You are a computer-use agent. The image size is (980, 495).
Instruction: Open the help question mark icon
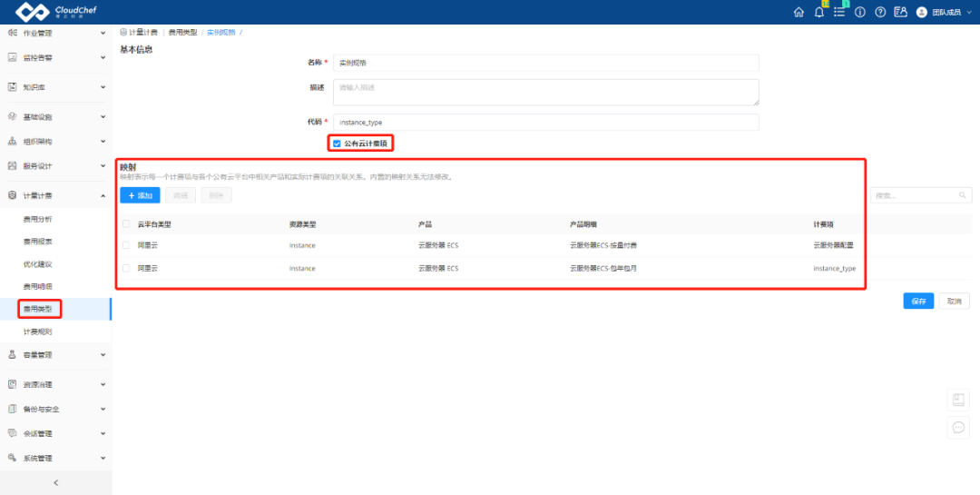pyautogui.click(x=880, y=12)
